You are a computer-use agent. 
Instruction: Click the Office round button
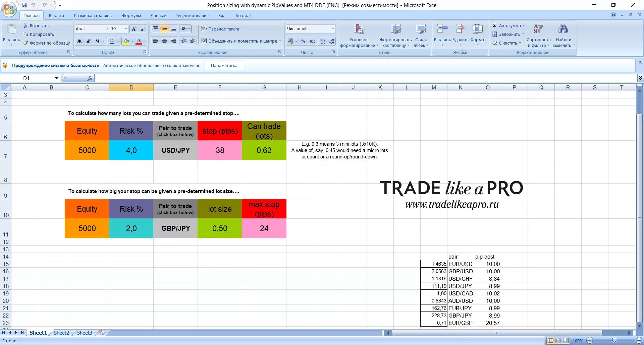coord(9,9)
